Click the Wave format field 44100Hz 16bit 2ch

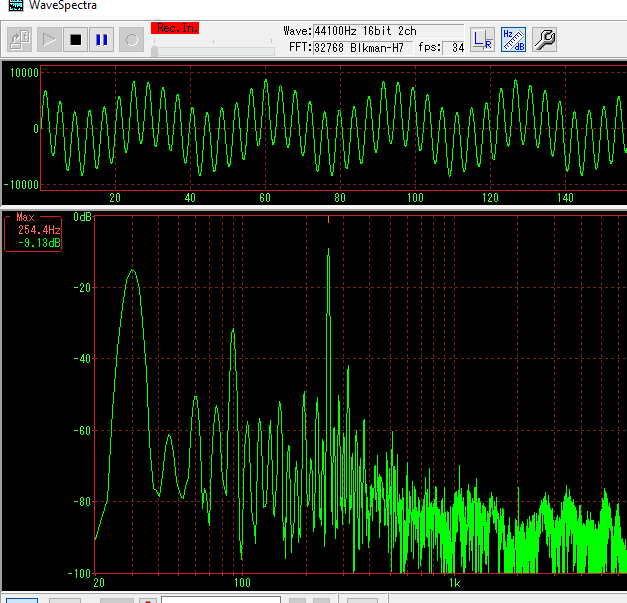(388, 31)
